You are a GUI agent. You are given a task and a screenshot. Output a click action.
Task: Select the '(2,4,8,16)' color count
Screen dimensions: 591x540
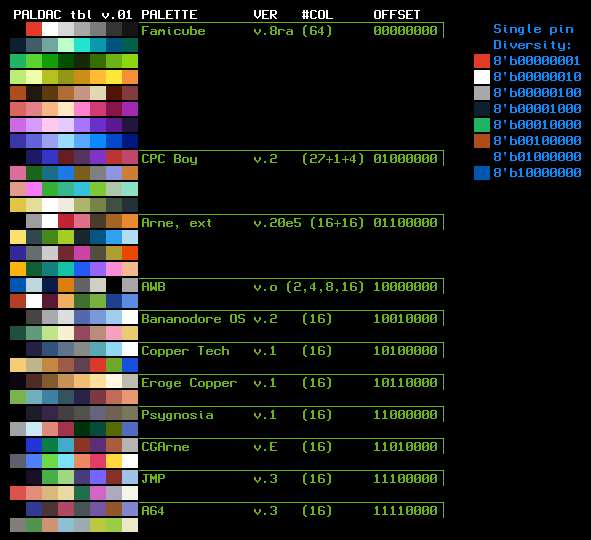pos(325,287)
